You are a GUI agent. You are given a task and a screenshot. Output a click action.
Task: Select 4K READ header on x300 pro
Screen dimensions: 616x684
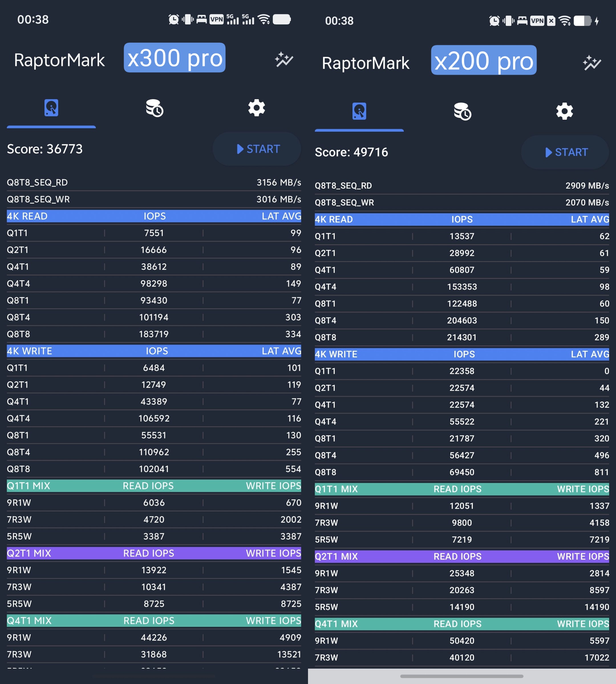pos(154,216)
